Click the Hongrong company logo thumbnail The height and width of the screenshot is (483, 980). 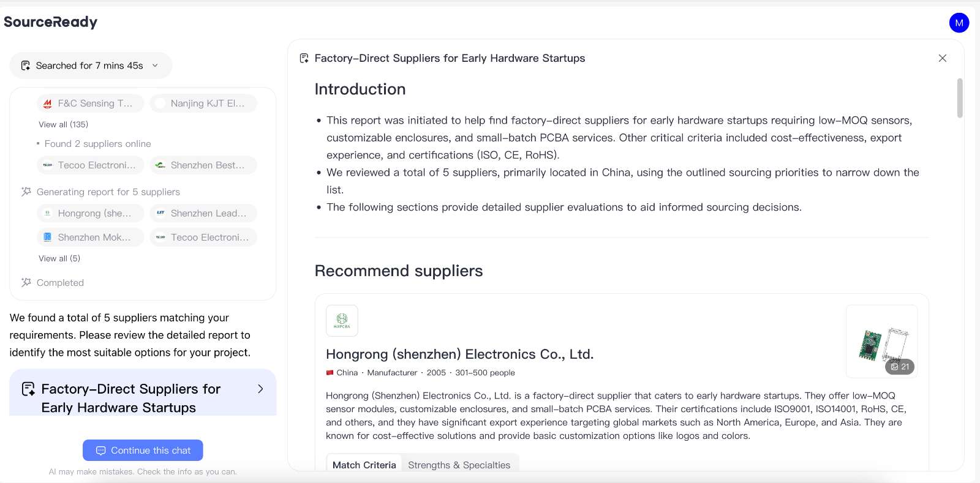(342, 321)
